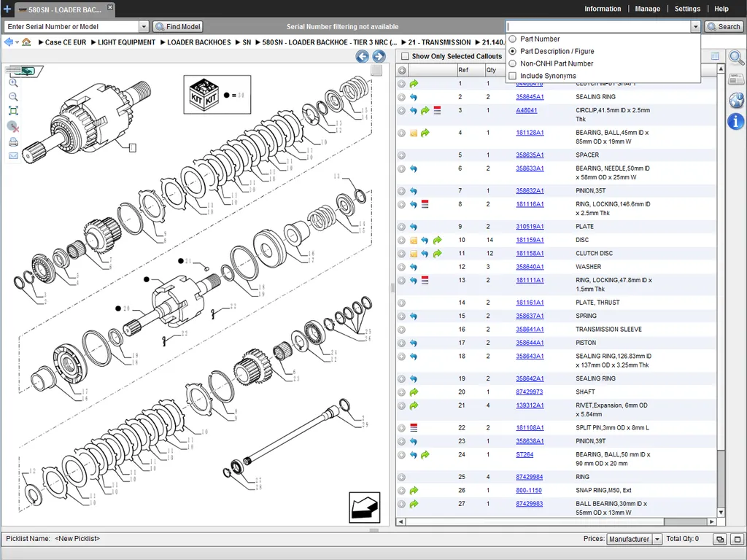Image resolution: width=747 pixels, height=560 pixels.
Task: Click blue reply arrow on SEALING RING ref 2
Action: pyautogui.click(x=414, y=97)
